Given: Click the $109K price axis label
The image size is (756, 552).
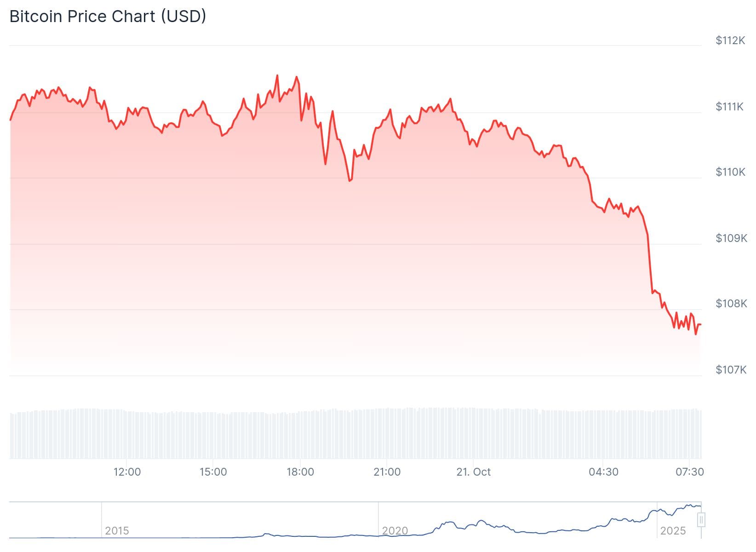Looking at the screenshot, I should point(731,238).
